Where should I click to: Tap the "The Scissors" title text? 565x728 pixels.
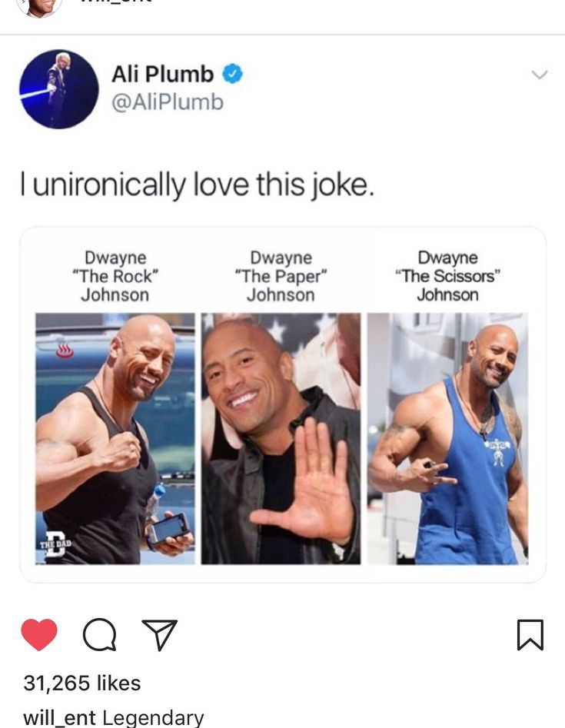point(447,276)
